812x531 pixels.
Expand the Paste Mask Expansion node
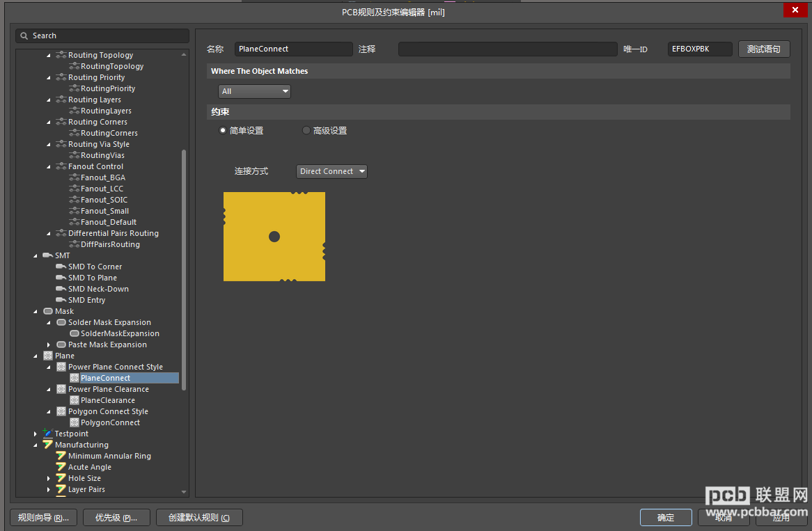pos(49,344)
